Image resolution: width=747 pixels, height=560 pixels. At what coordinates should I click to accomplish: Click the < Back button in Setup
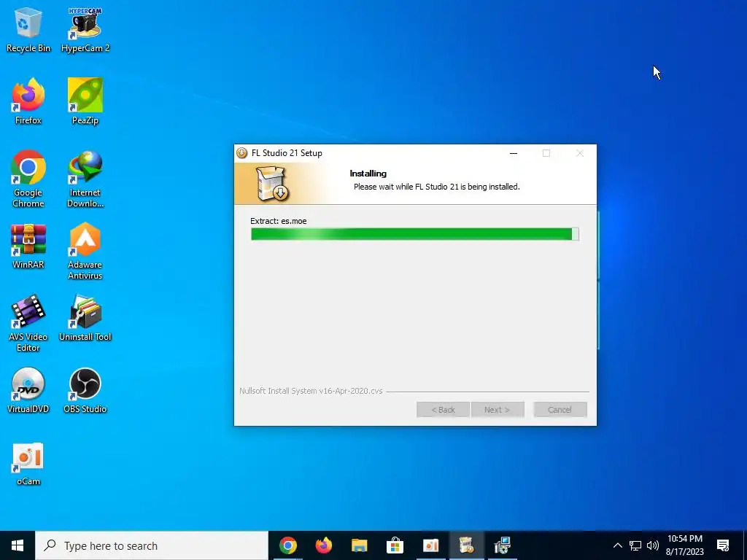pos(443,410)
